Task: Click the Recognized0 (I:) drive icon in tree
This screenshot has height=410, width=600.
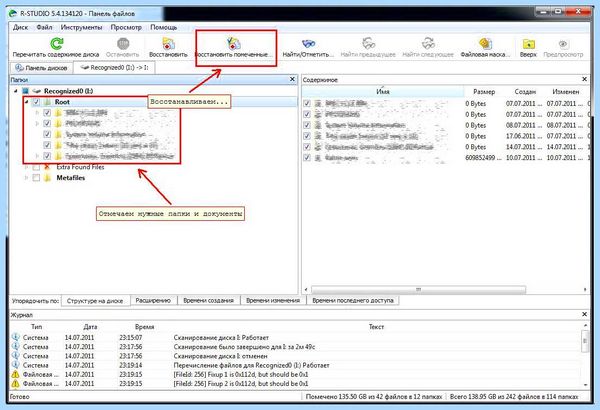Action: 36,91
